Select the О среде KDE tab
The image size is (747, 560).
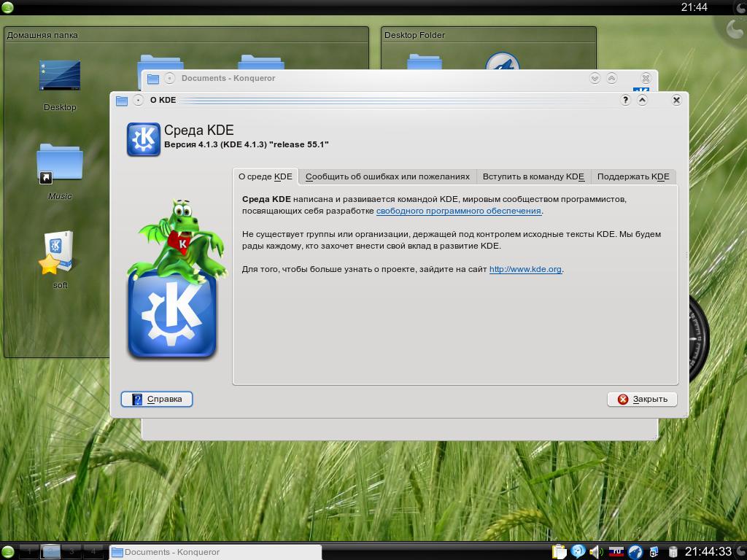pyautogui.click(x=266, y=176)
